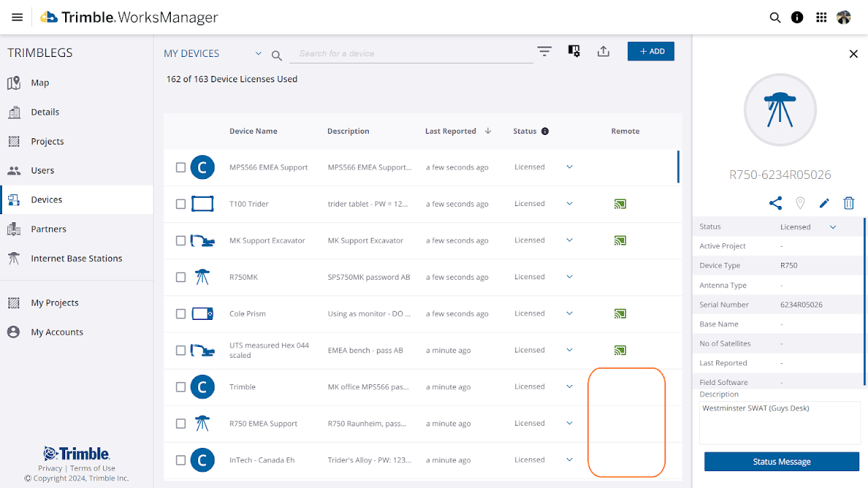The height and width of the screenshot is (488, 868).
Task: Check the MK Support Excavator row checkbox
Action: pyautogui.click(x=181, y=241)
